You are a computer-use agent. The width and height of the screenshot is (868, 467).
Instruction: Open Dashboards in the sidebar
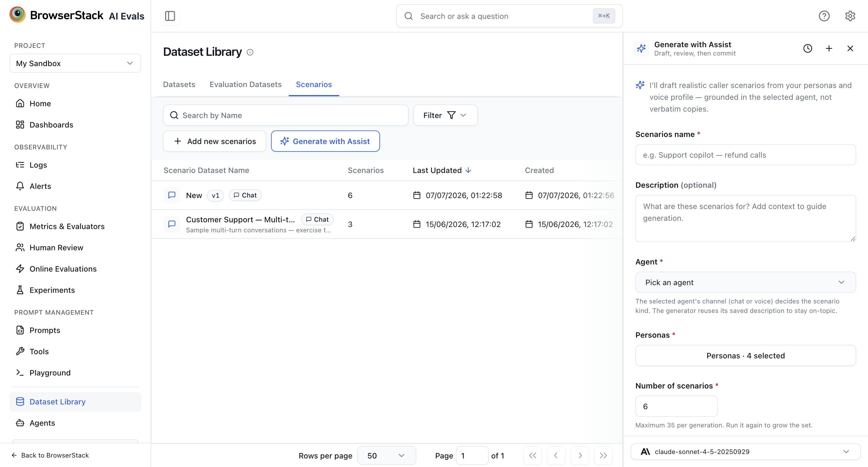pyautogui.click(x=75, y=124)
